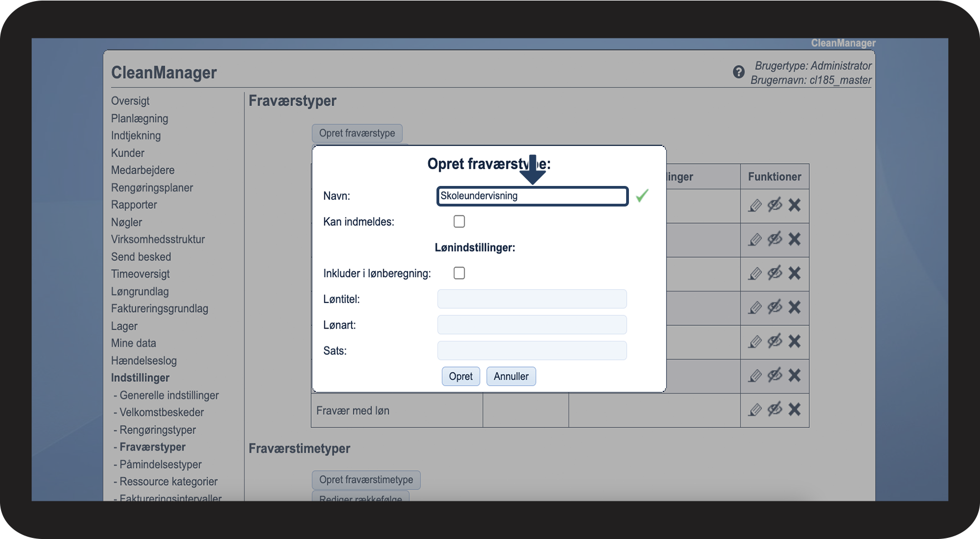This screenshot has height=539, width=980.
Task: Open Medarbejdere section
Action: point(143,170)
